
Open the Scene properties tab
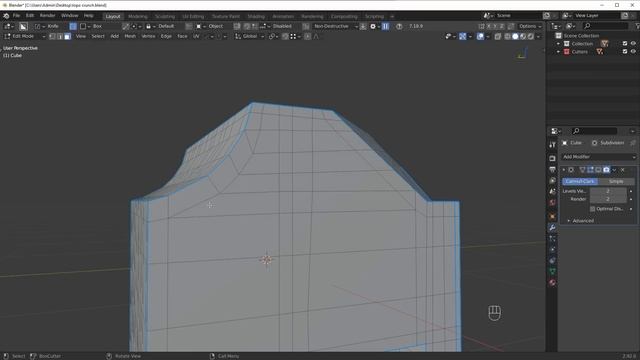click(552, 191)
